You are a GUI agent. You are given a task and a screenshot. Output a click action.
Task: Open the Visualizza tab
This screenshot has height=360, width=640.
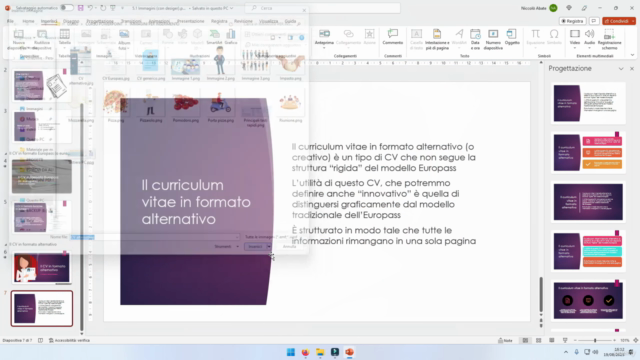[x=268, y=21]
